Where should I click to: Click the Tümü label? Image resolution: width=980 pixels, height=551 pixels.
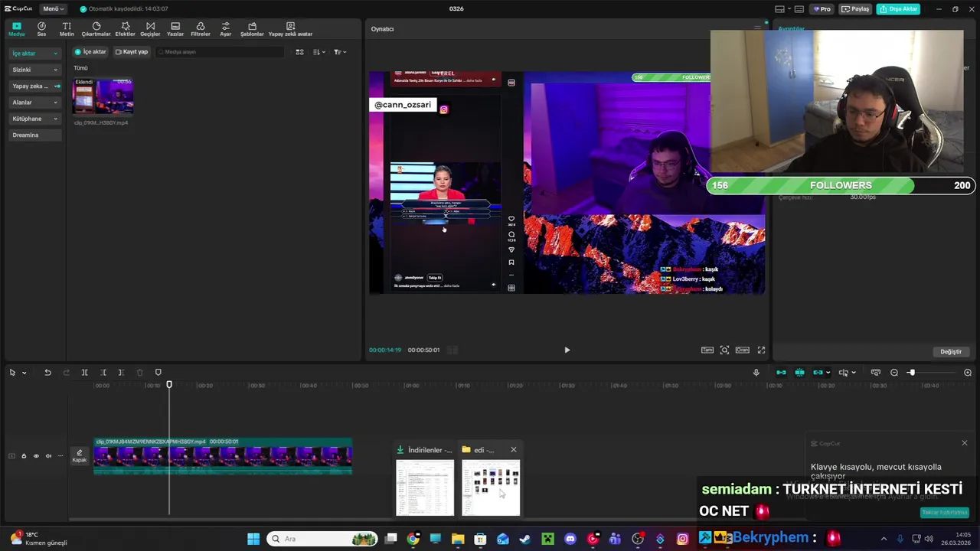tap(80, 68)
